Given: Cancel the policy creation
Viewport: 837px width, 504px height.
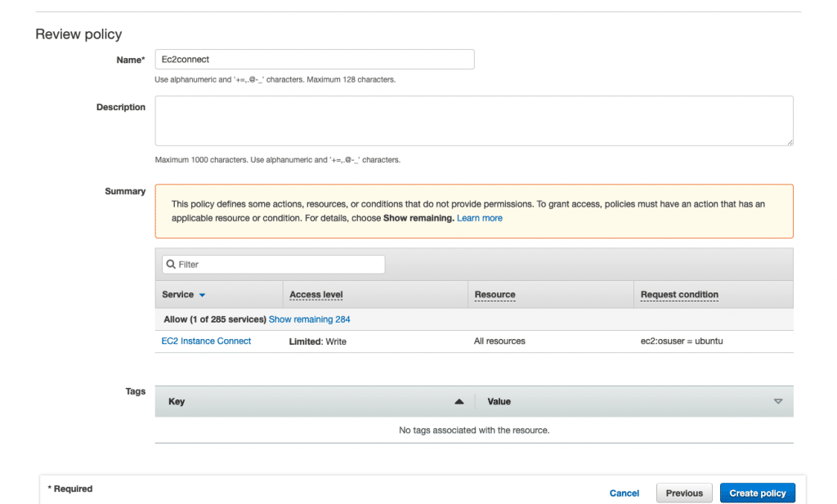Looking at the screenshot, I should point(624,493).
